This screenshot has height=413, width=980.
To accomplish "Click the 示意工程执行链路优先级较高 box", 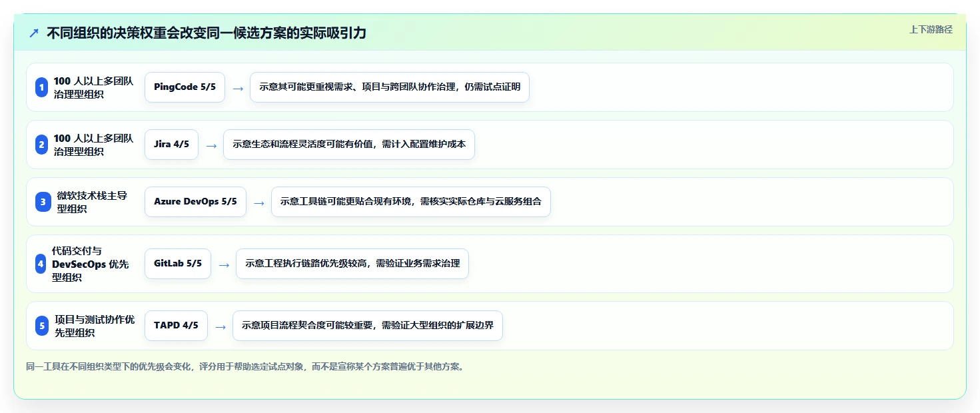I will (x=352, y=264).
